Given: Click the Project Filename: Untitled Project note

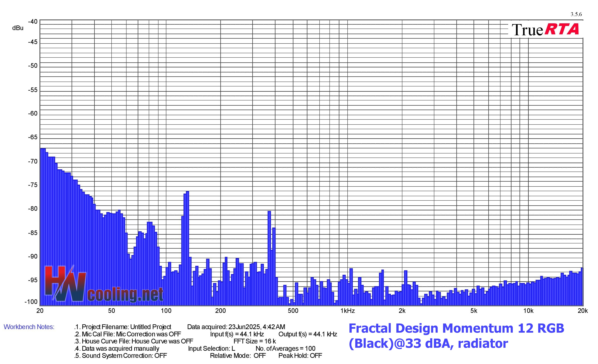Looking at the screenshot, I should [123, 327].
